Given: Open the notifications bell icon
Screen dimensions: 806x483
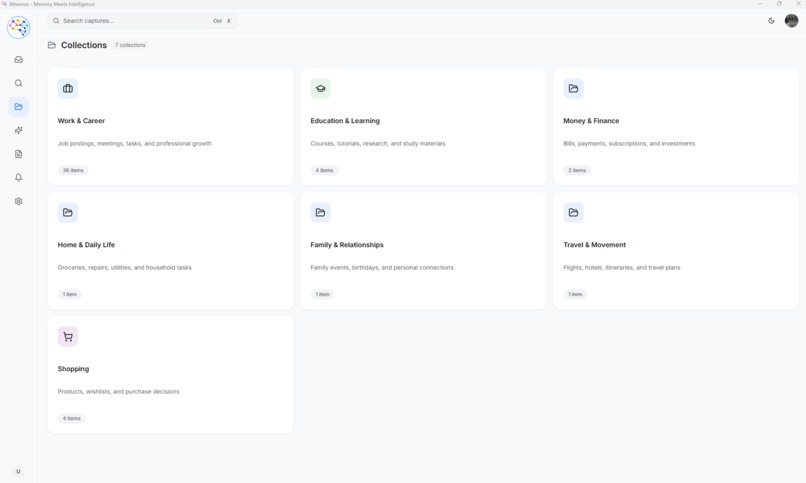Looking at the screenshot, I should pyautogui.click(x=19, y=178).
